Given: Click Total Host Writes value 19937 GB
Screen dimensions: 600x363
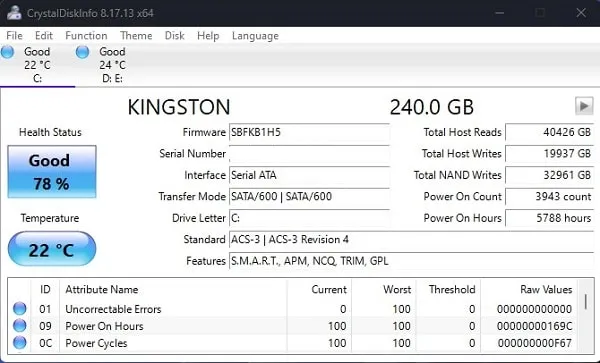Looking at the screenshot, I should click(549, 154).
